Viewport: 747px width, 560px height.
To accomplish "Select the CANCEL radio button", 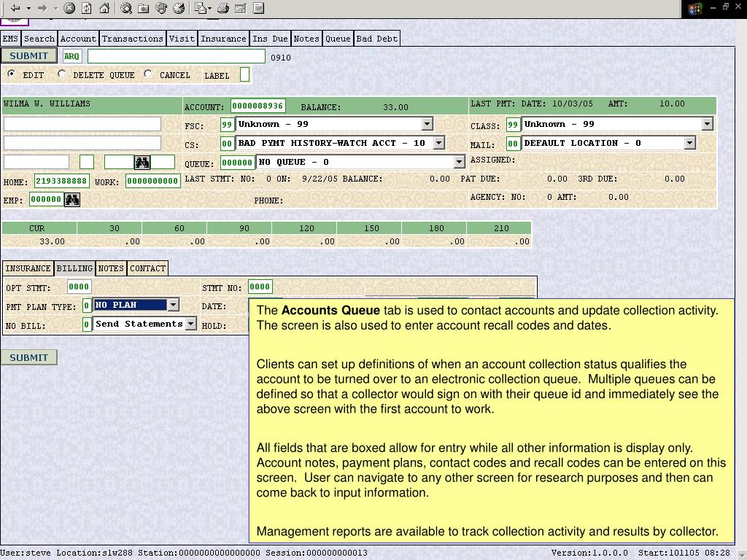I will pyautogui.click(x=147, y=74).
